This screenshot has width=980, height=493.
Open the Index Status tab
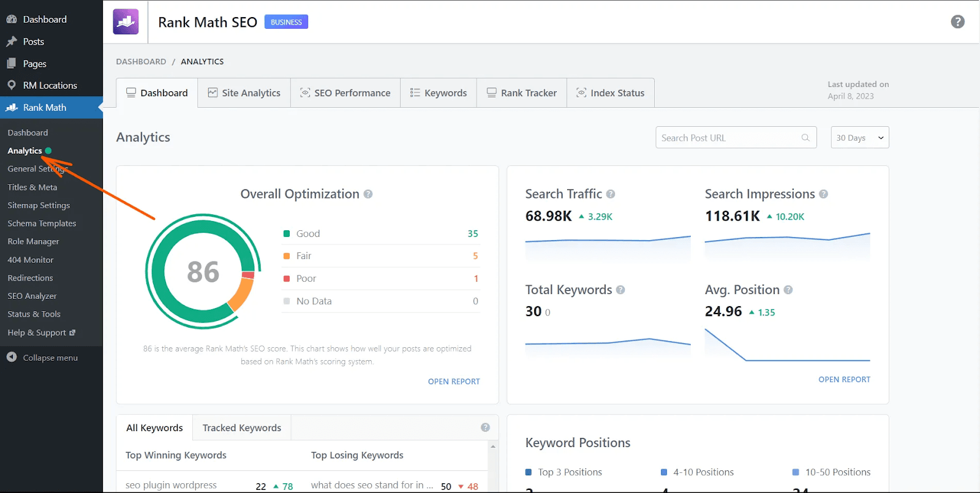pos(611,92)
